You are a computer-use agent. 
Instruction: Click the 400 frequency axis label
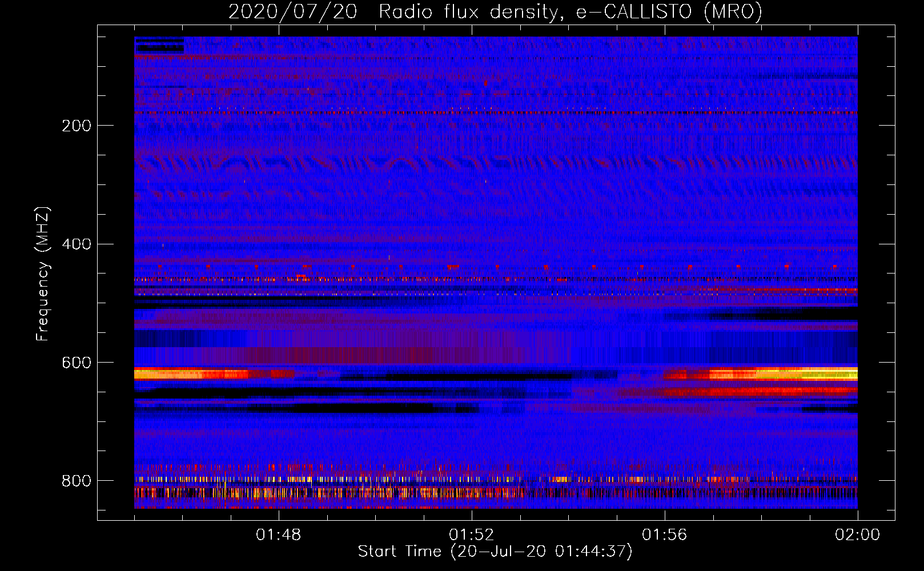(77, 244)
